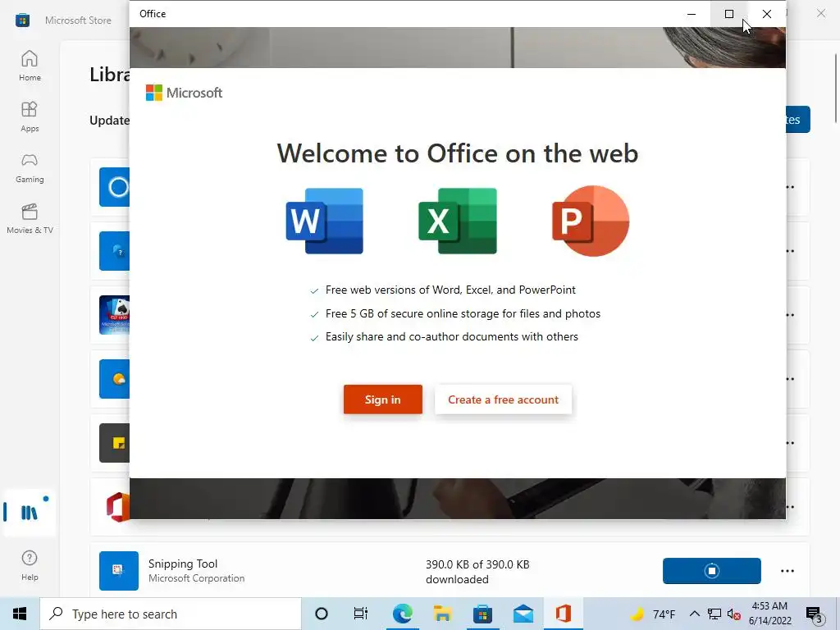Open clock and date flyout
Screen dimensions: 840x630
(769, 614)
